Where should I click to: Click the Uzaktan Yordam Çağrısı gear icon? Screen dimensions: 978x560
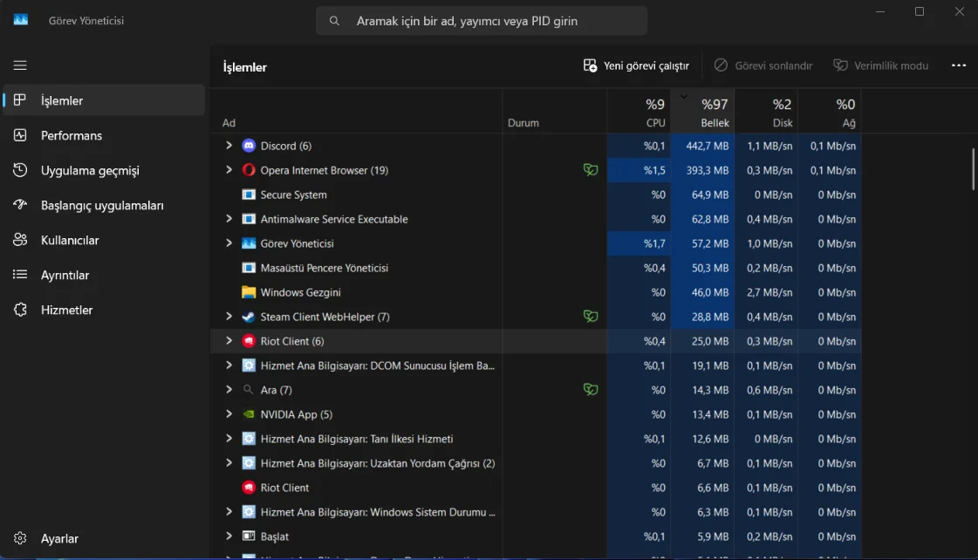(x=249, y=463)
